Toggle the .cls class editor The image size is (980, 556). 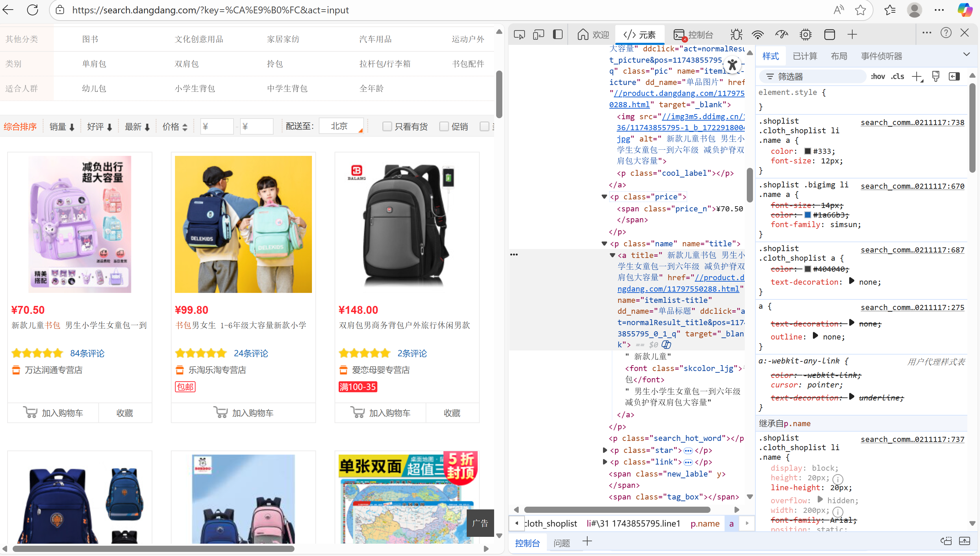(x=897, y=76)
